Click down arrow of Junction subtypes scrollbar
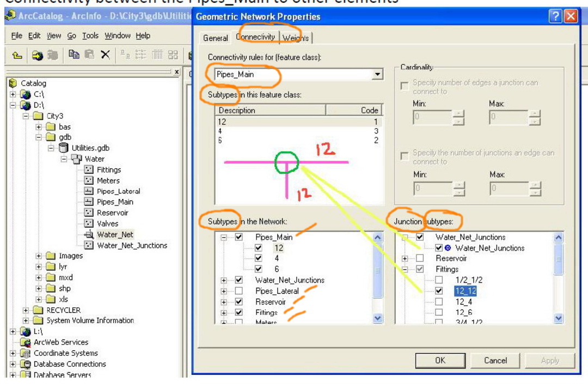 tap(559, 318)
